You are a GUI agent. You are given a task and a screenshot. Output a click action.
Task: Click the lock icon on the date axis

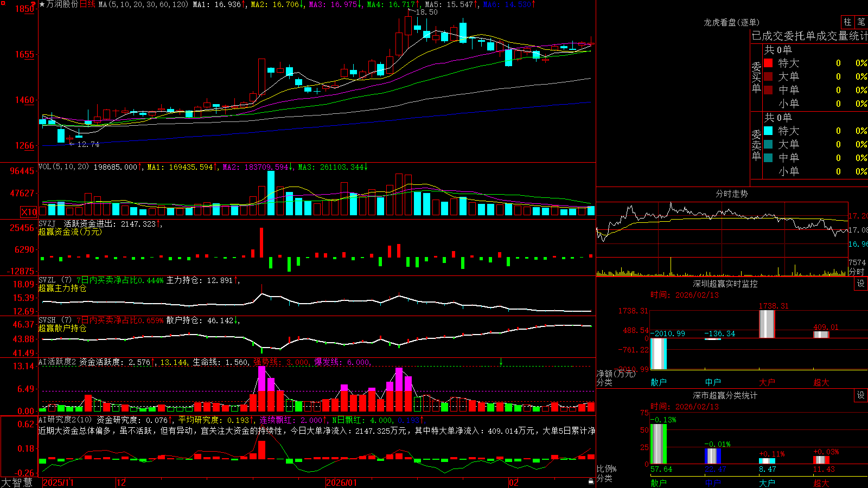[x=591, y=481]
